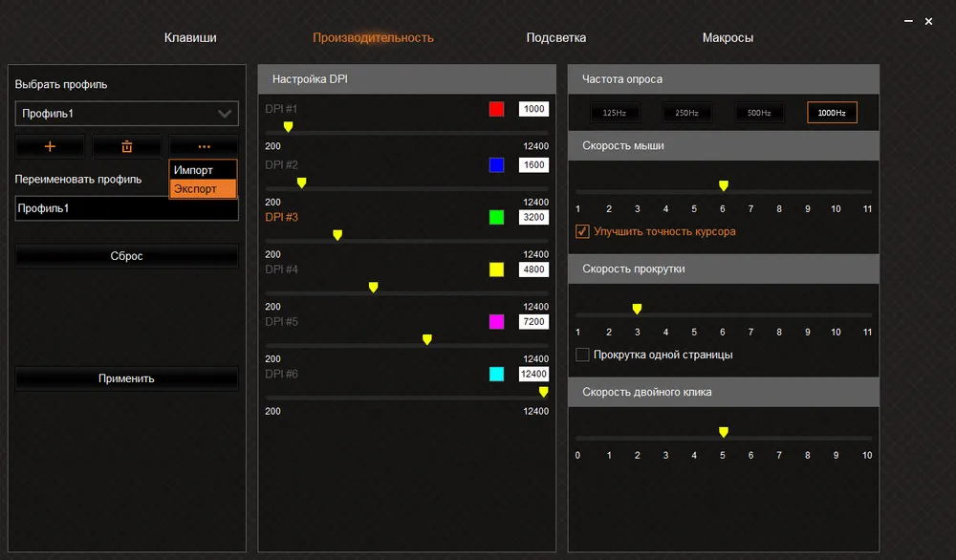Minimize the mouse settings window
Image resolution: width=956 pixels, height=560 pixels.
[908, 21]
